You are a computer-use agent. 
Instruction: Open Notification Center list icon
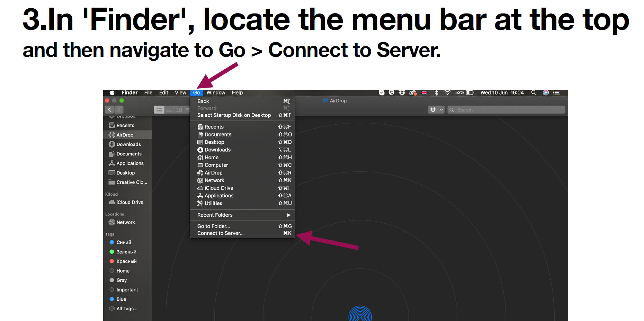pos(556,92)
